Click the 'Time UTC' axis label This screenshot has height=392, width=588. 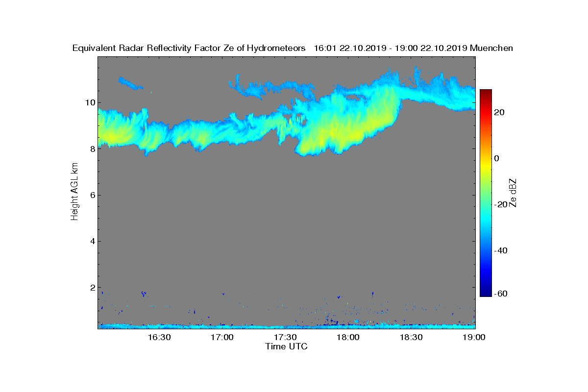tap(287, 346)
